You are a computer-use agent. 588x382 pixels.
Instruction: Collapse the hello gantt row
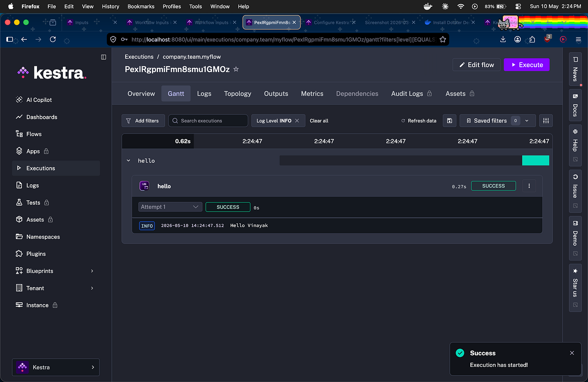tap(129, 160)
